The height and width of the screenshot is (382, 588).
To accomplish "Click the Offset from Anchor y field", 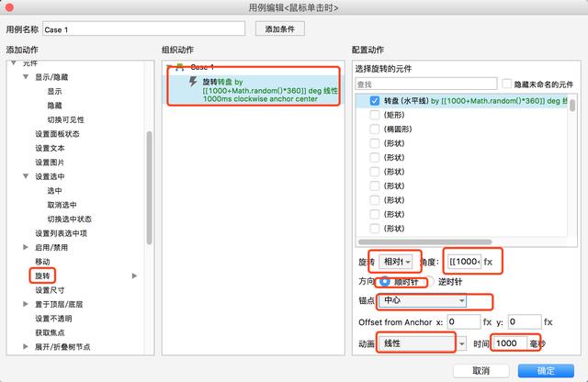I will coord(525,322).
